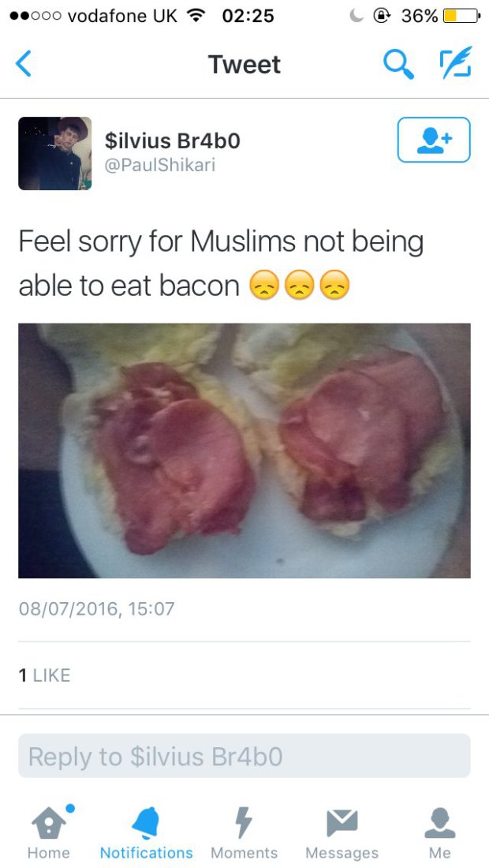The image size is (489, 868).
Task: Go to the Moments lightning tab
Action: pyautogui.click(x=244, y=832)
